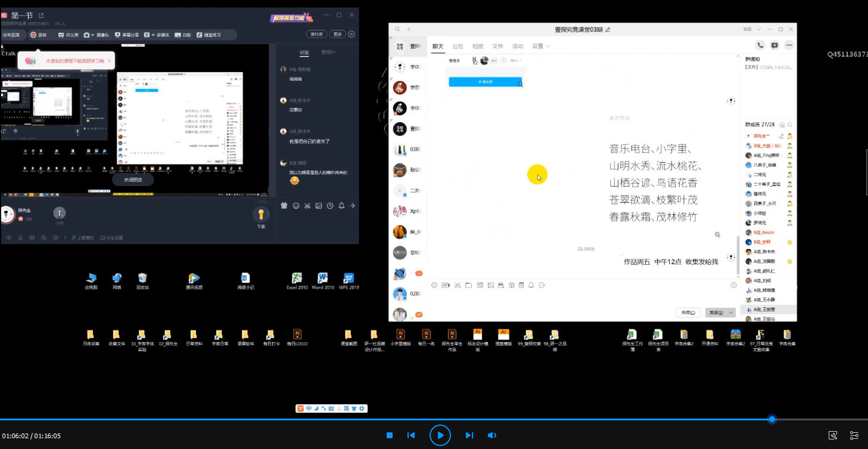Viewport: 868px width, 449px height.
Task: Open the 文件 tab in group chat
Action: 497,46
